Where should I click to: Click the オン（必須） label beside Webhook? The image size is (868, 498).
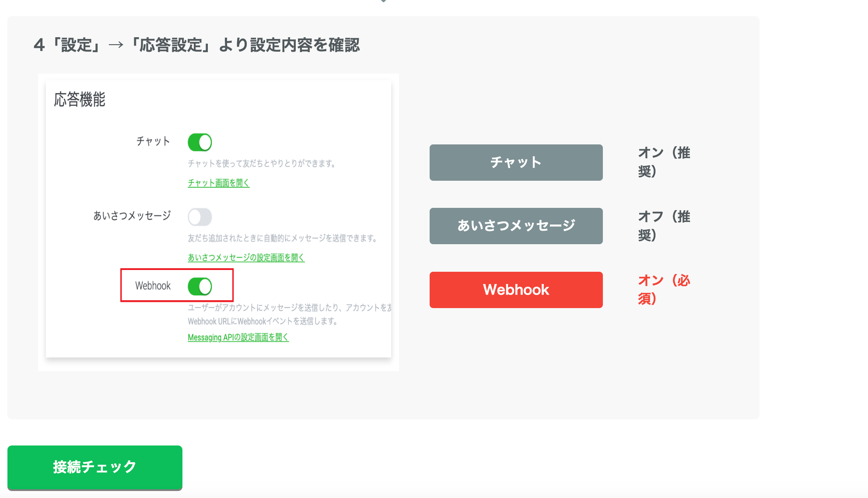664,290
